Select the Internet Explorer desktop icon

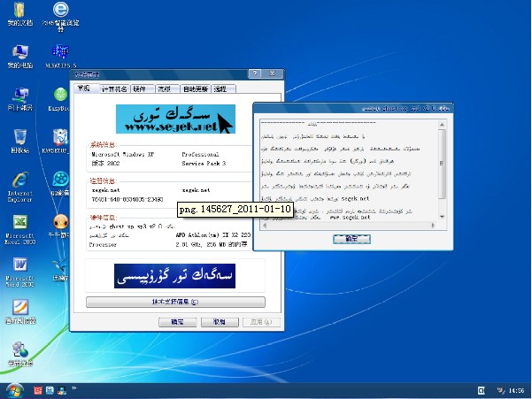click(x=20, y=187)
